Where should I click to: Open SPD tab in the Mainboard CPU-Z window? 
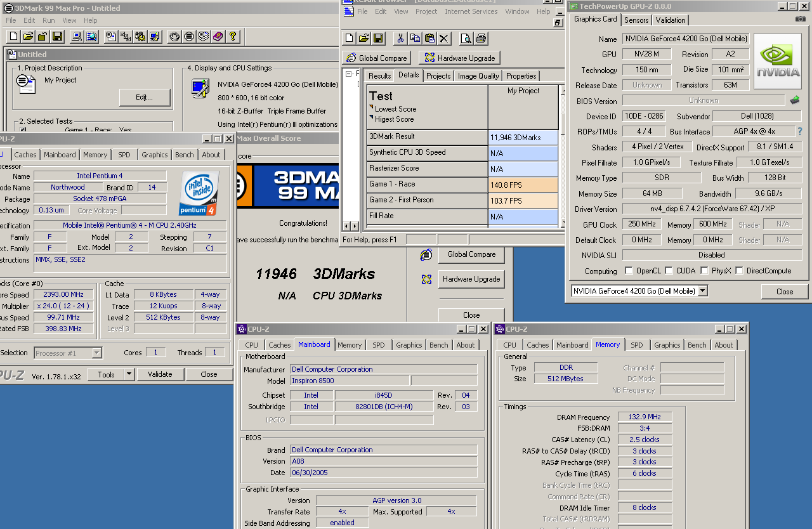coord(379,345)
